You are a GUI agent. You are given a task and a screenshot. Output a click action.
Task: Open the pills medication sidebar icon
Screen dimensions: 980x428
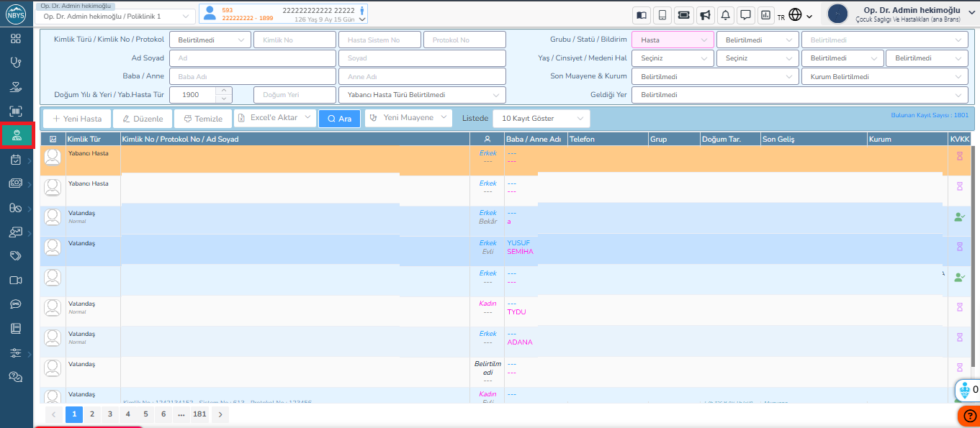(x=16, y=208)
